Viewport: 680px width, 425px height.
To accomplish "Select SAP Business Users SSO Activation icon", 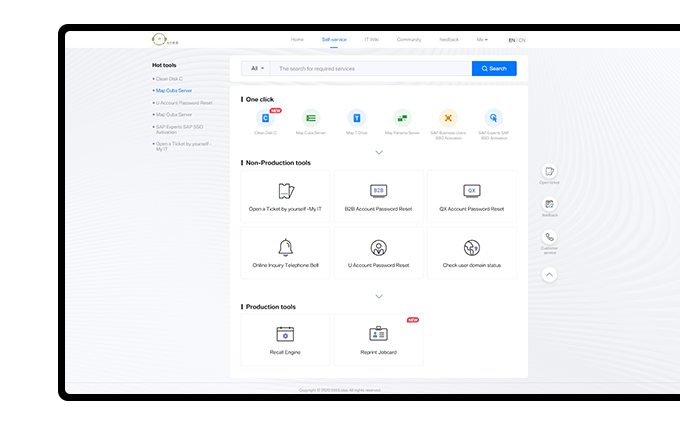I will point(448,118).
